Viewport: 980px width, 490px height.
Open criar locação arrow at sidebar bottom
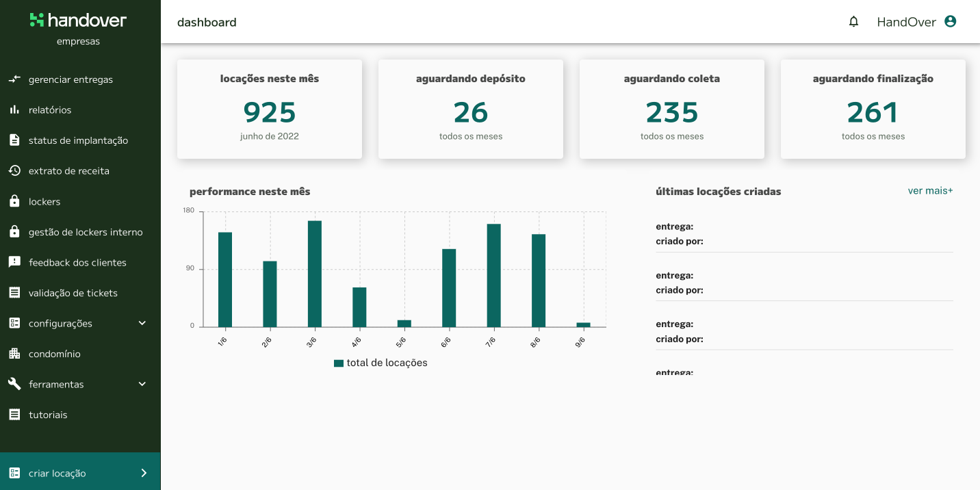click(144, 473)
